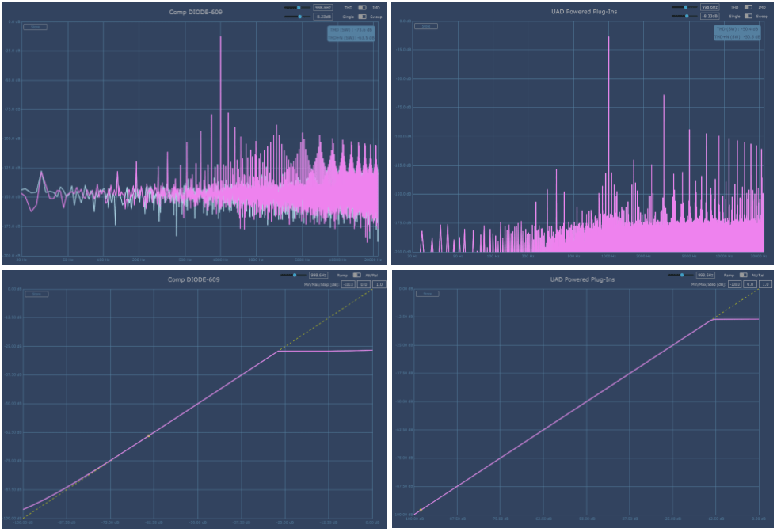Switch THD/IMD toggle in UAD Powered Plug-Ins spectrum
Viewport: 777px width, 532px height.
(x=749, y=7)
